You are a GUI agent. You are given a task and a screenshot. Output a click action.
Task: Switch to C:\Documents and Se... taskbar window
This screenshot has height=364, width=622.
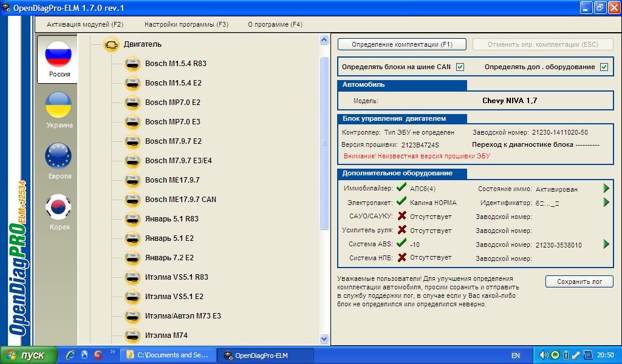coord(168,356)
